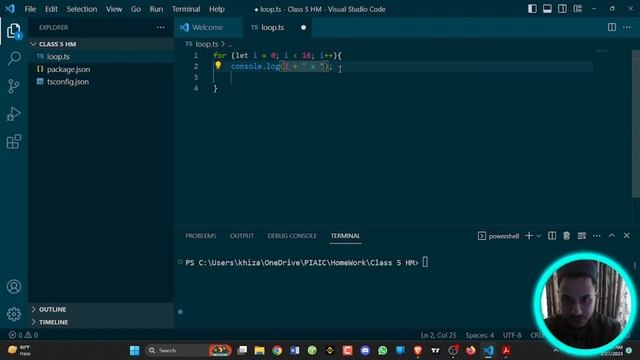Click the Explorer more actions ellipsis

pyautogui.click(x=161, y=27)
